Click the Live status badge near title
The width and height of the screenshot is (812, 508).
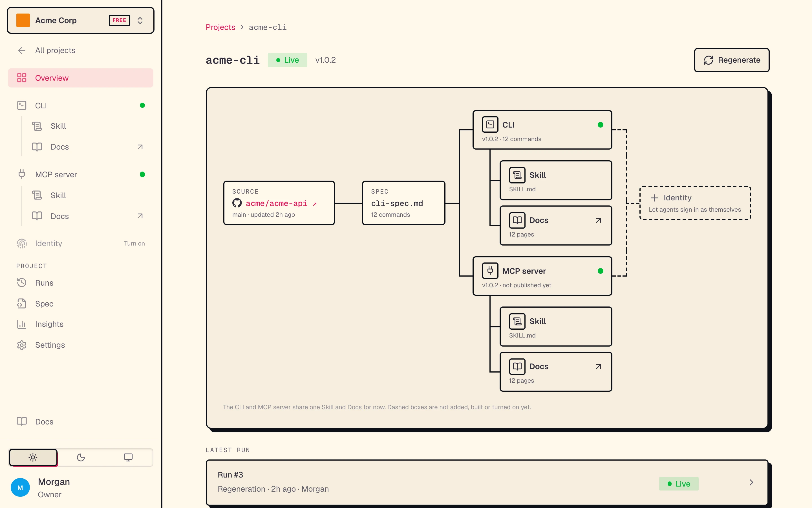tap(287, 60)
